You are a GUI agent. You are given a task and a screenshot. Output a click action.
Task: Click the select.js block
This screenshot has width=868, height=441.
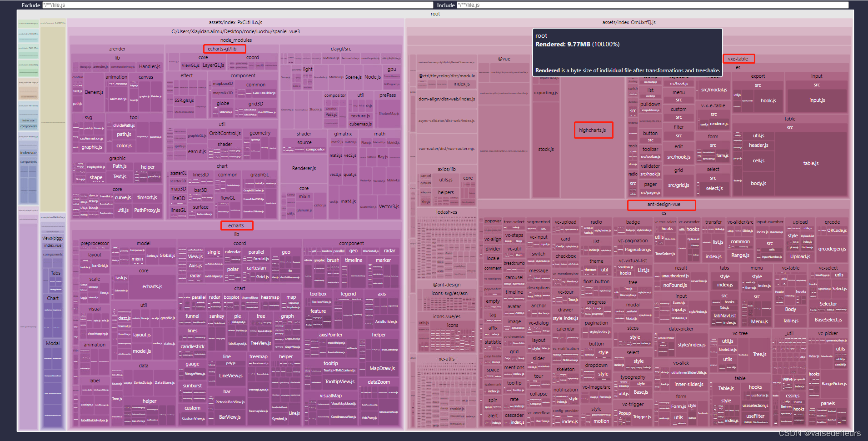tap(714, 188)
